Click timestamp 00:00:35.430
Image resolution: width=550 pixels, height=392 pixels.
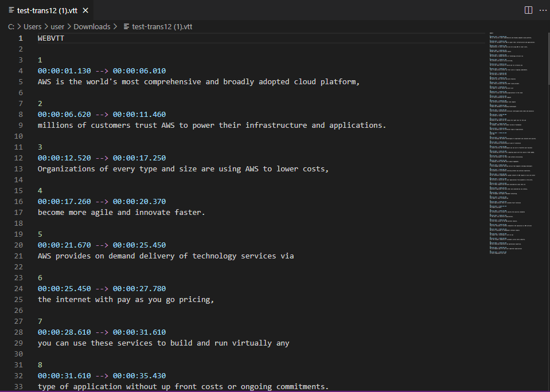(139, 375)
